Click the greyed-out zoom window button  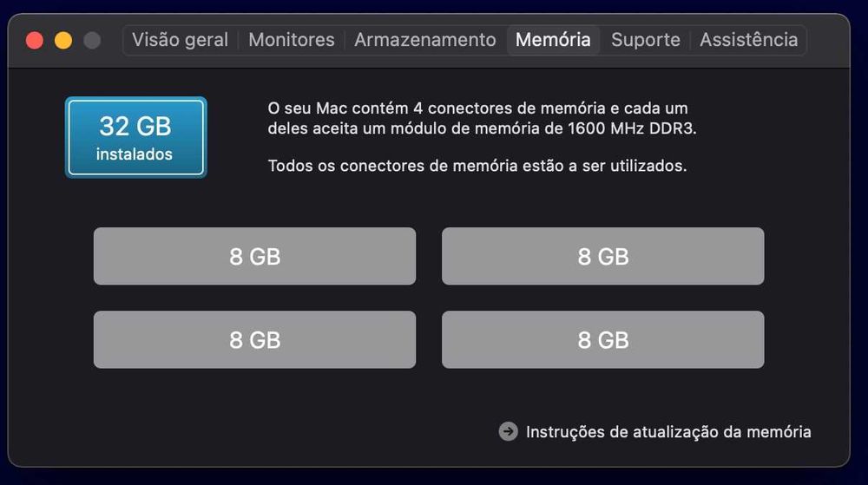point(92,41)
